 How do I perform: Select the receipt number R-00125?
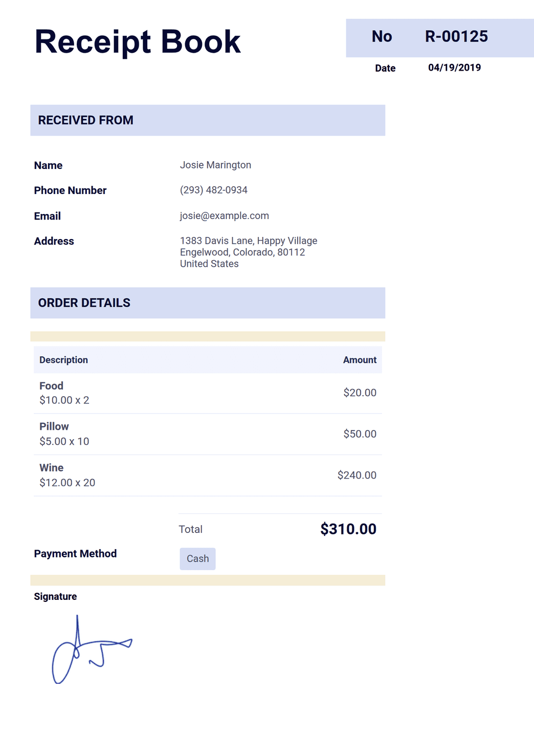(456, 36)
